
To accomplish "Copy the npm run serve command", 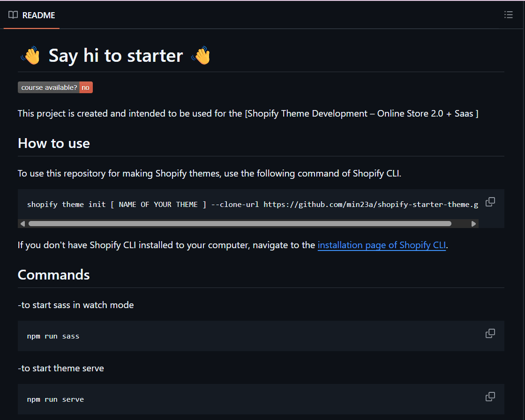I will (x=490, y=396).
